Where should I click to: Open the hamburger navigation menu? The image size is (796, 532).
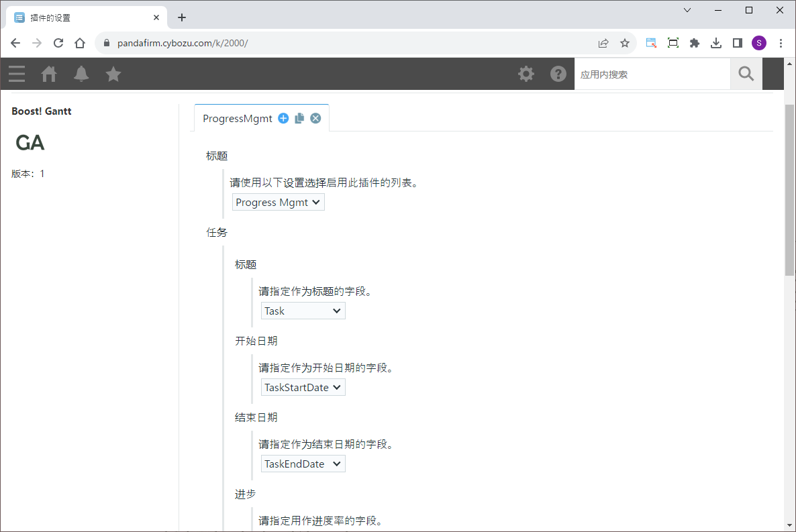(17, 74)
